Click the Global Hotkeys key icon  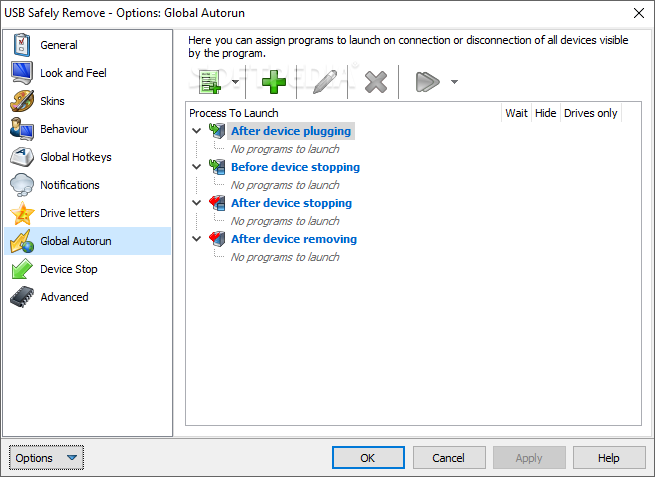pos(22,157)
